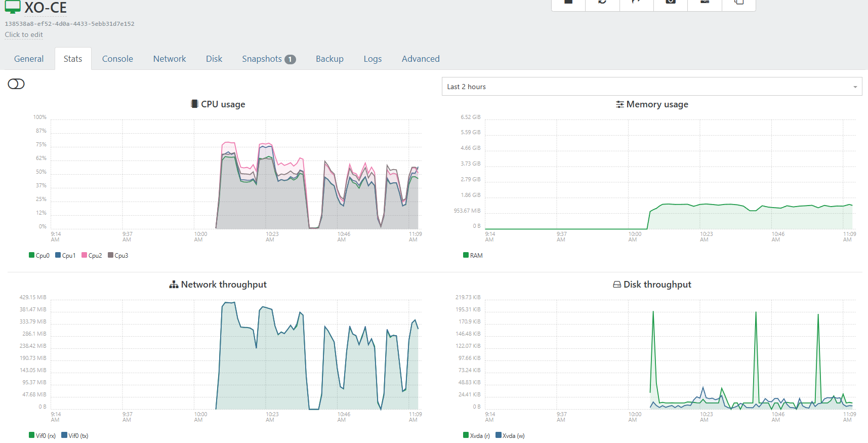The image size is (868, 443).
Task: Click the 'Click to edit' description link
Action: (x=24, y=34)
